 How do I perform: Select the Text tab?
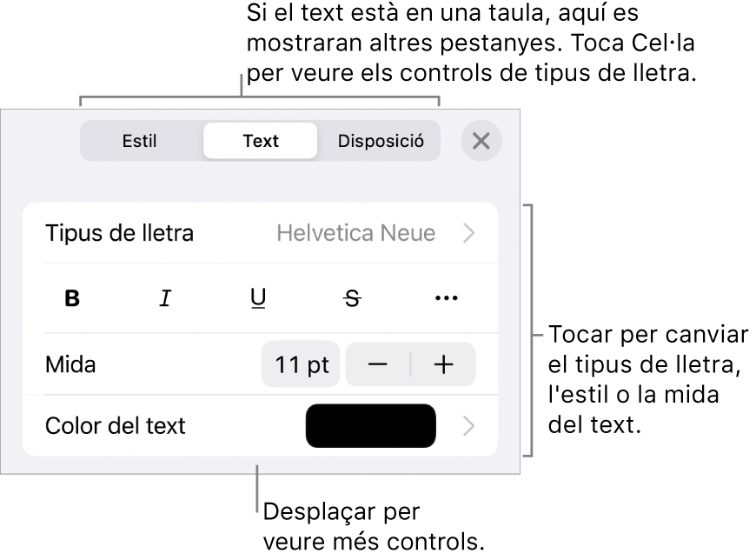click(260, 141)
